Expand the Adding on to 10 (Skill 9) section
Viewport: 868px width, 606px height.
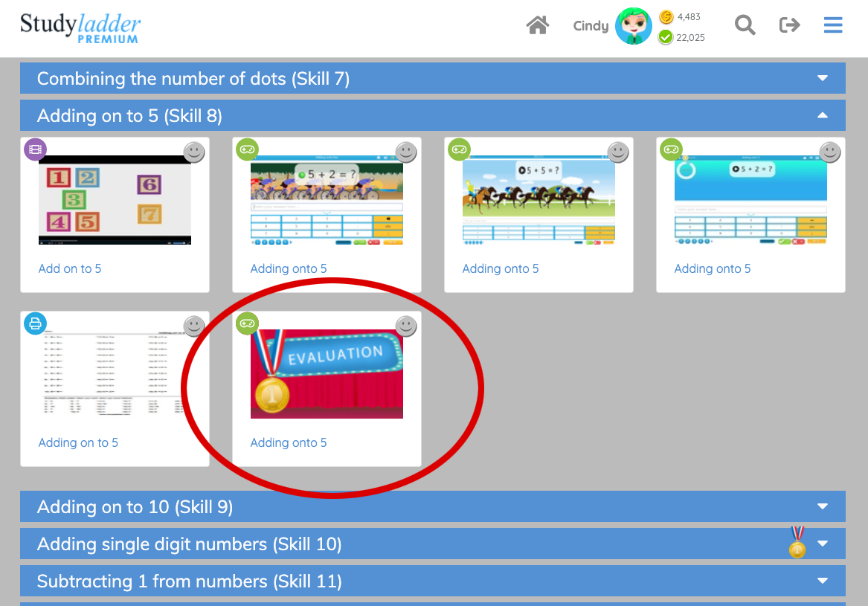pos(822,506)
